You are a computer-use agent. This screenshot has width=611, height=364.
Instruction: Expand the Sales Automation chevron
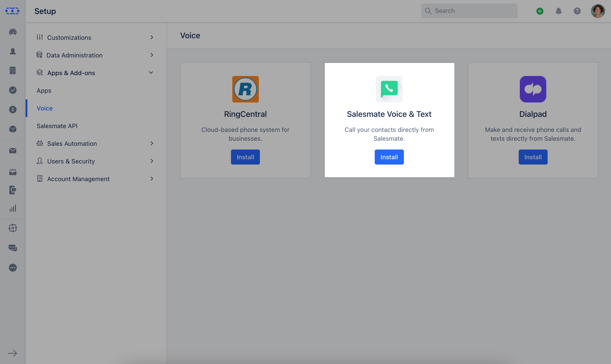[x=152, y=143]
